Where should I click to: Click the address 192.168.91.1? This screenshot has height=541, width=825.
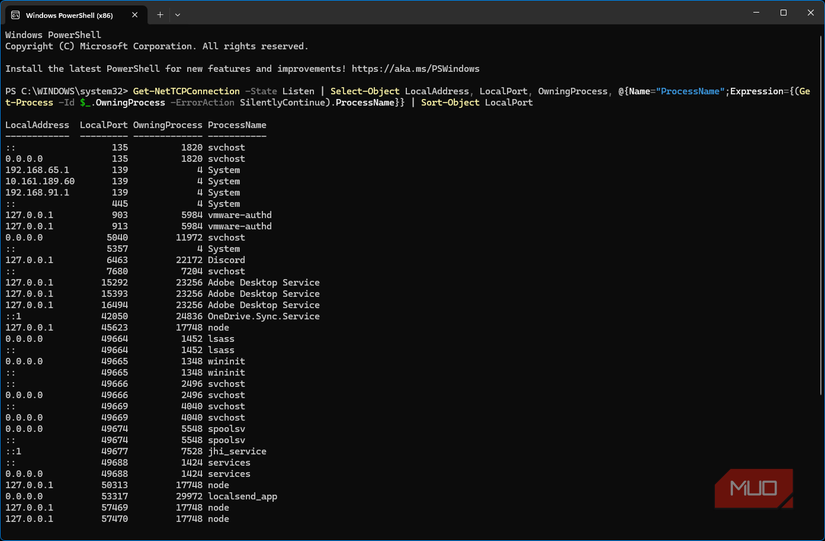37,193
